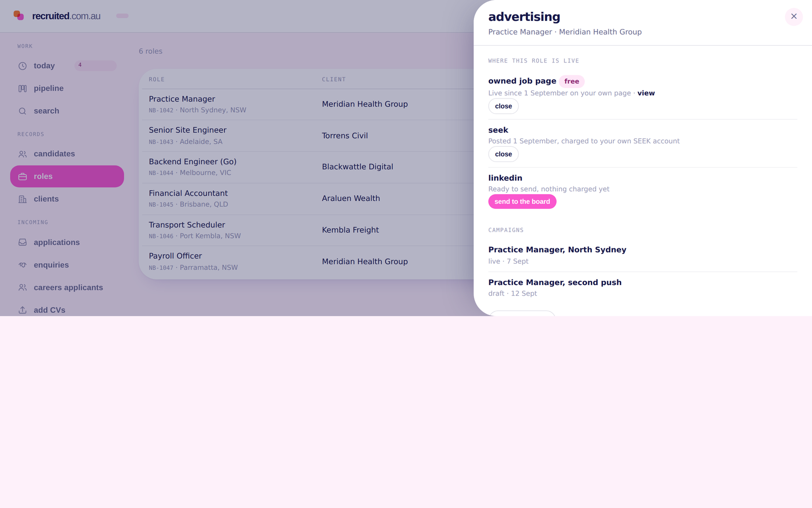Open incoming applications
The image size is (812, 508).
(67, 242)
